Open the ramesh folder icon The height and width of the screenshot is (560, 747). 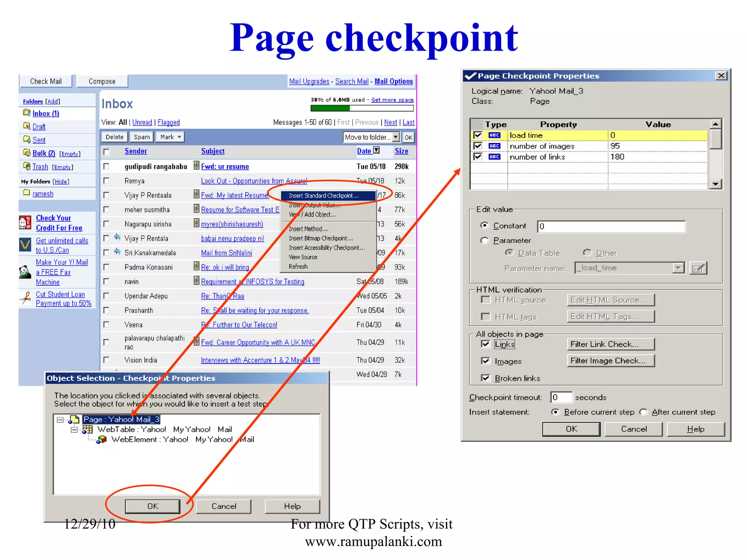[x=27, y=192]
